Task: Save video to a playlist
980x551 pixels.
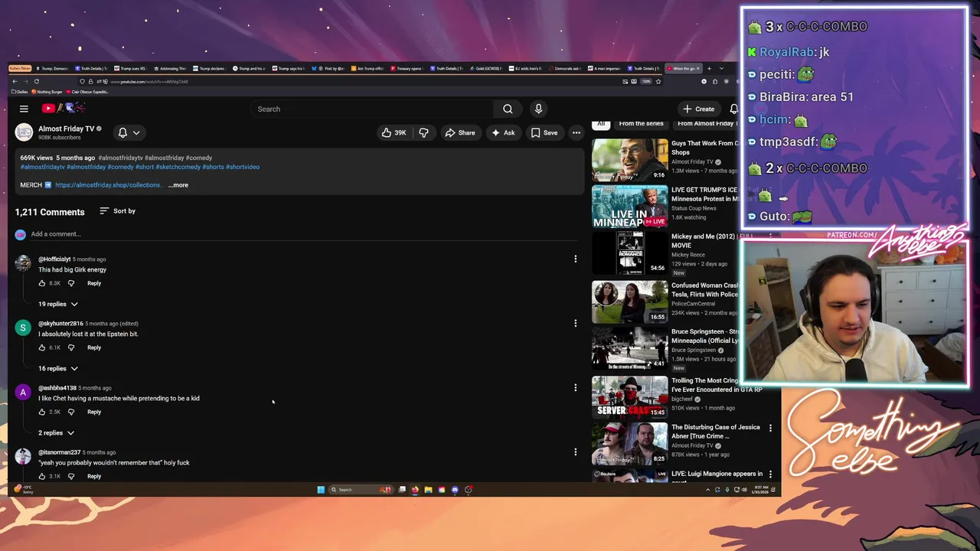Action: [544, 132]
